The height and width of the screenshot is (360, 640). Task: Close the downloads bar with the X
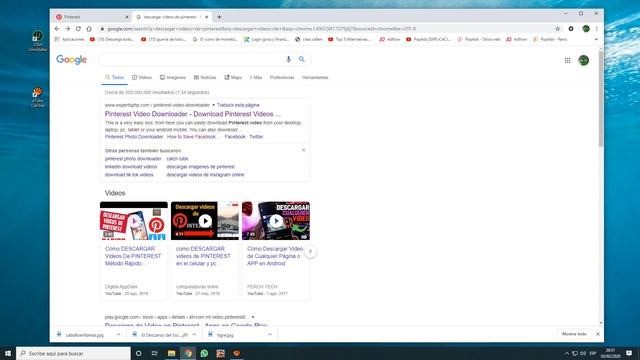pyautogui.click(x=598, y=334)
